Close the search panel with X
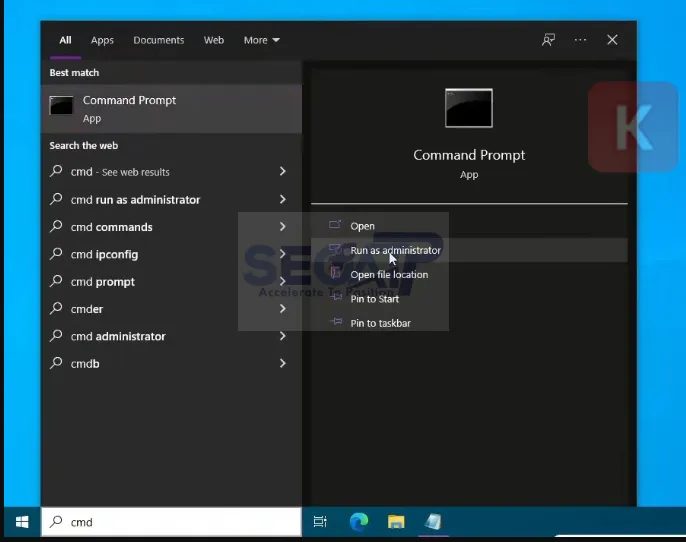Screen dimensions: 686x542 [612, 40]
